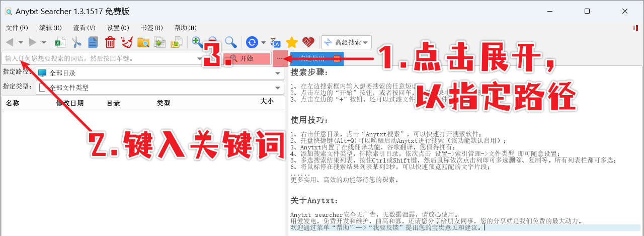Click the 关于Anytxt： heading text
The width and height of the screenshot is (644, 236).
pyautogui.click(x=314, y=200)
